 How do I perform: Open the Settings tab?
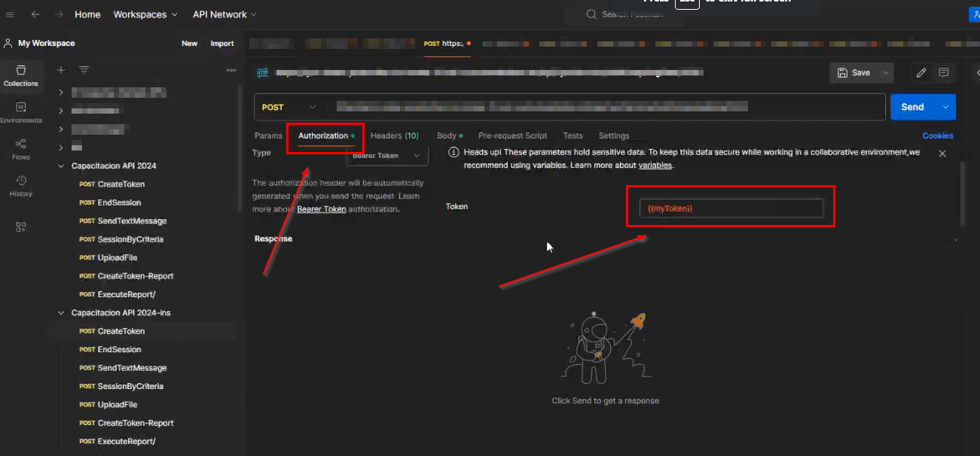[x=614, y=135]
